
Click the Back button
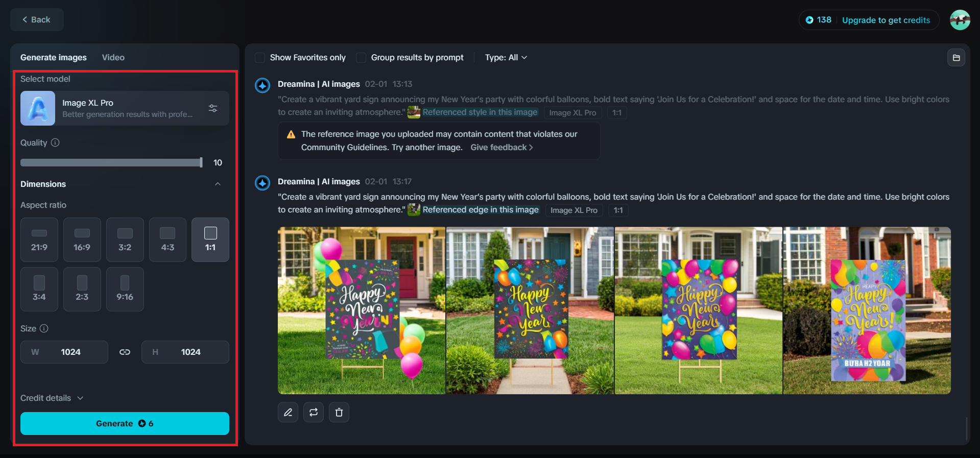tap(37, 19)
